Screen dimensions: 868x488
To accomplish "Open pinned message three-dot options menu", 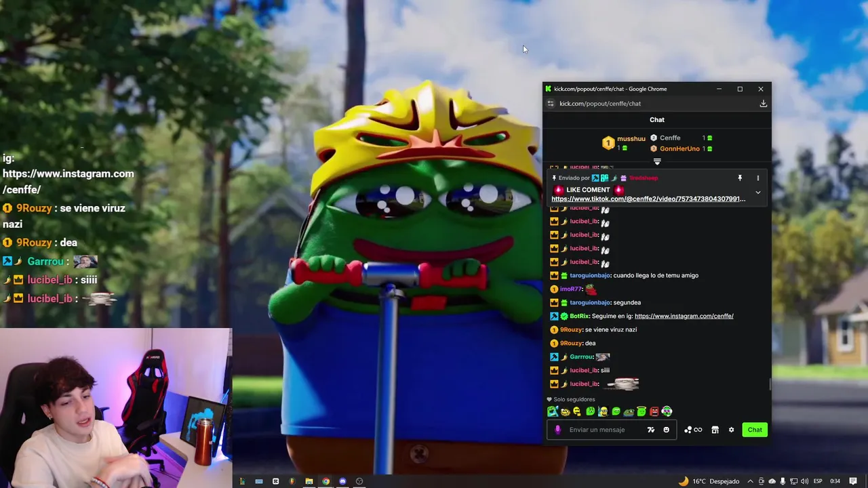I will point(758,178).
